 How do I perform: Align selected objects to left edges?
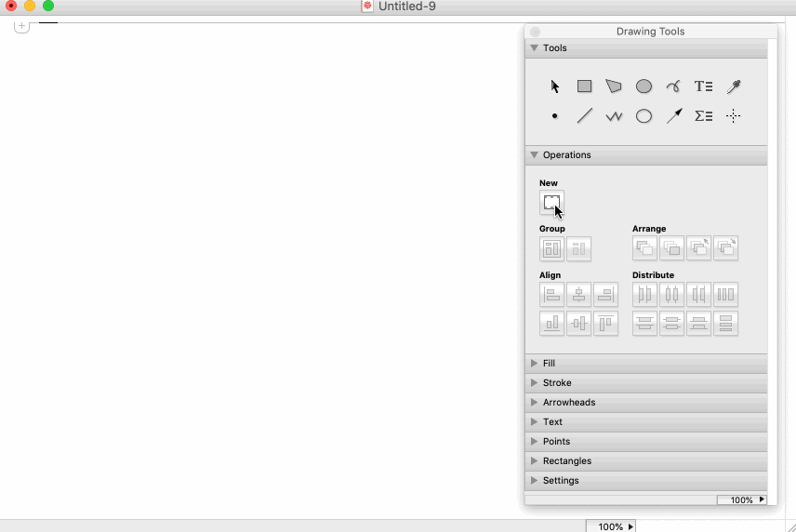click(x=551, y=295)
